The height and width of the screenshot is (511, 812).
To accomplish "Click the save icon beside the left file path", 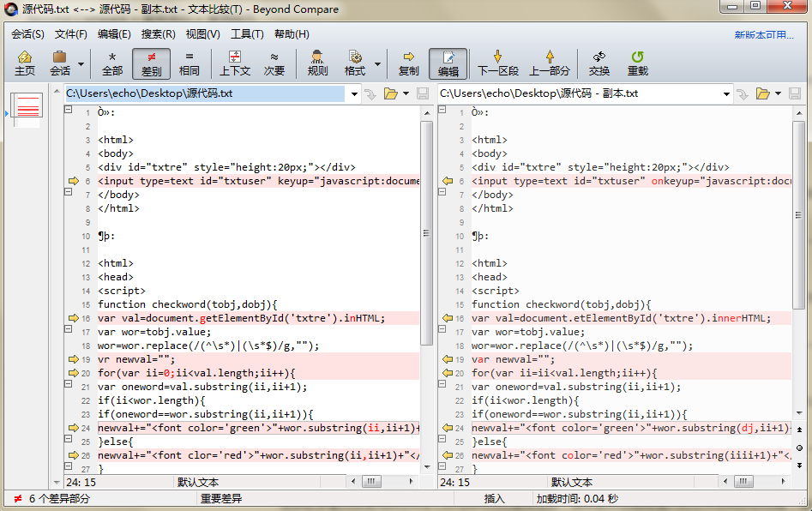I will tap(421, 93).
